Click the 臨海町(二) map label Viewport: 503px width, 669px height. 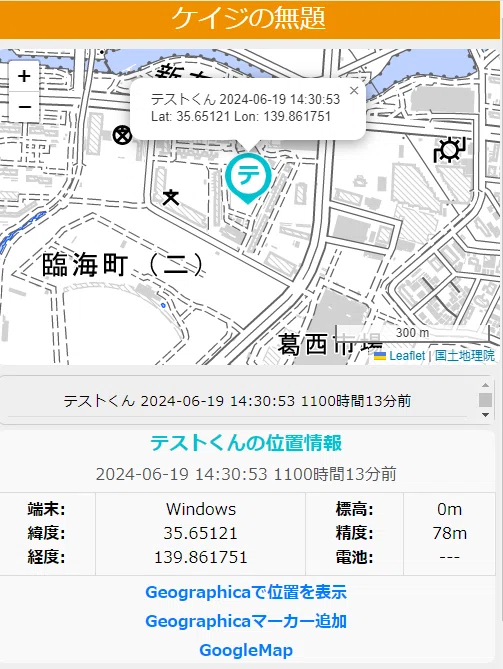pyautogui.click(x=123, y=265)
